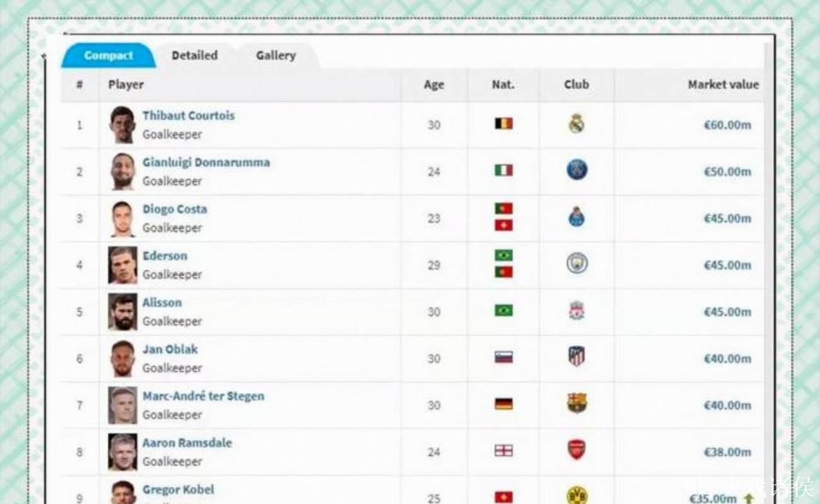This screenshot has width=820, height=504.
Task: Click the Paris Saint-Germain club crest
Action: click(576, 170)
